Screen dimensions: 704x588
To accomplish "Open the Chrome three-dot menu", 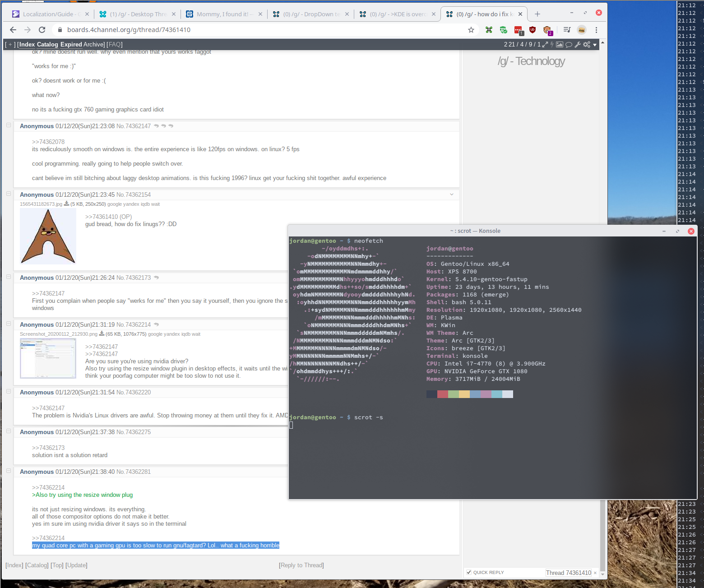I will [596, 30].
